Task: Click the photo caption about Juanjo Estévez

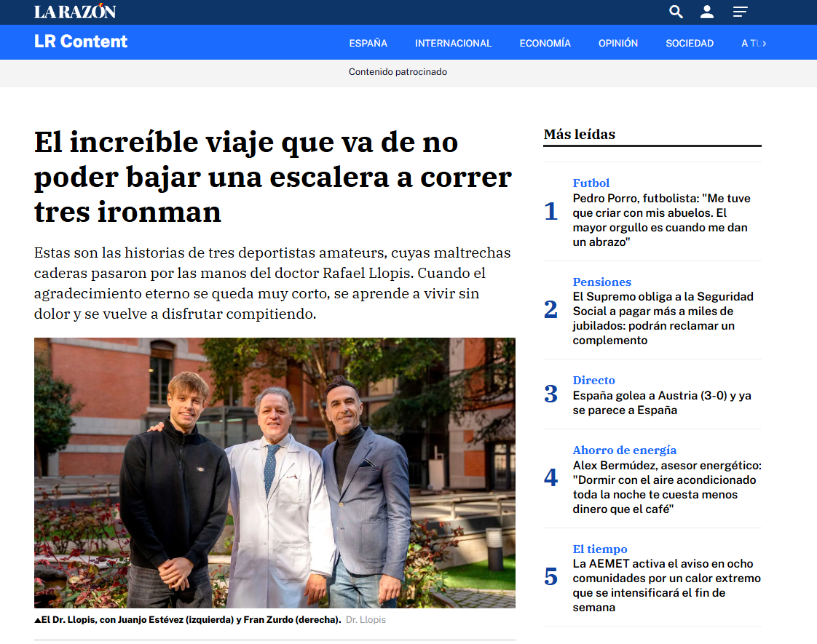Action: (x=191, y=619)
